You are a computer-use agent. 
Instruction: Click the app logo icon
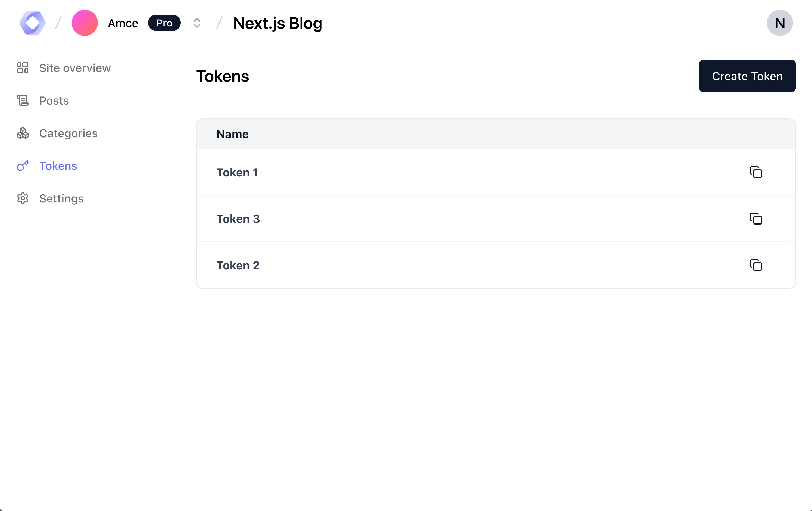click(32, 23)
